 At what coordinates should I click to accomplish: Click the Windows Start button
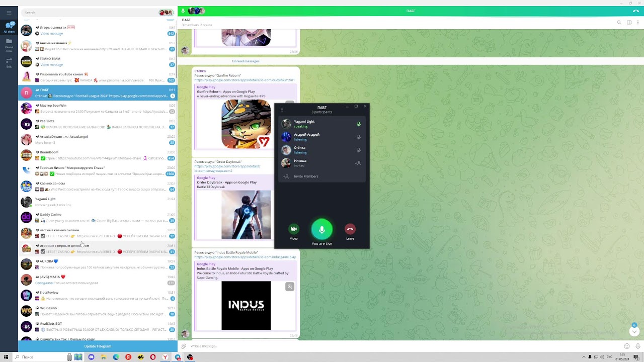pyautogui.click(x=6, y=357)
